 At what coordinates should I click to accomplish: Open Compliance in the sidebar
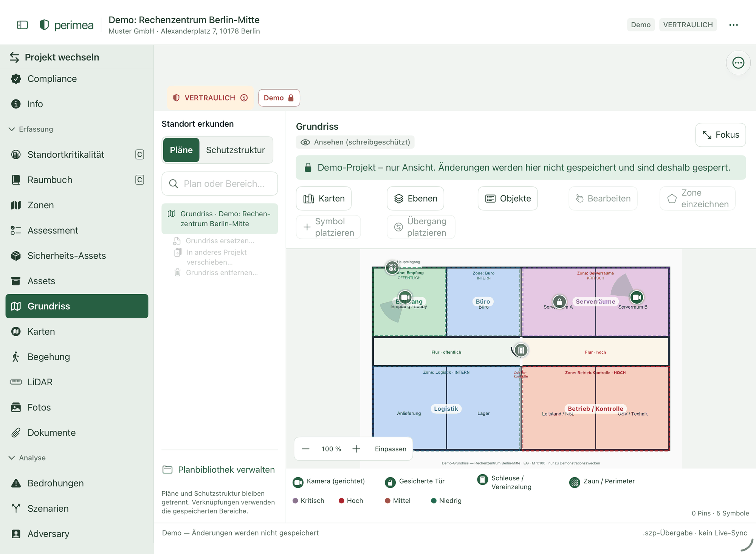point(77,79)
